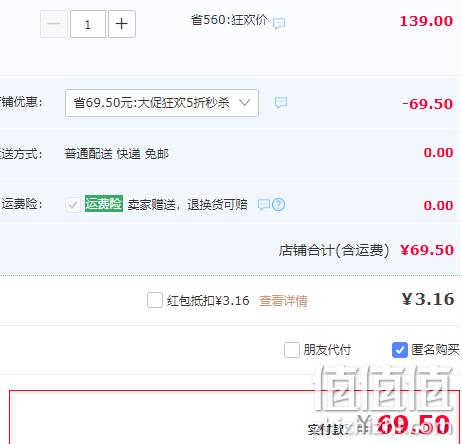The width and height of the screenshot is (462, 444).
Task: Open the 查看详情 link
Action: point(283,301)
